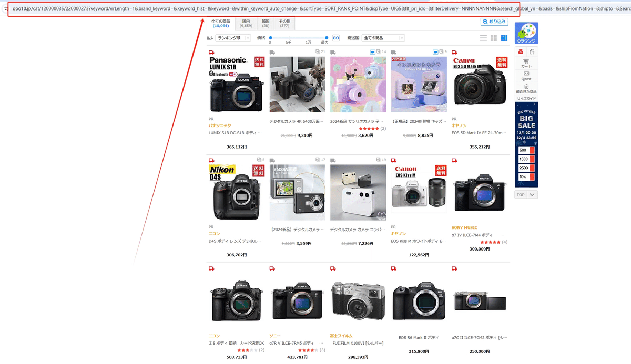631x364 pixels.
Task: Open LUMIX S1R DC-S1R ボディ product title
Action: point(235,133)
